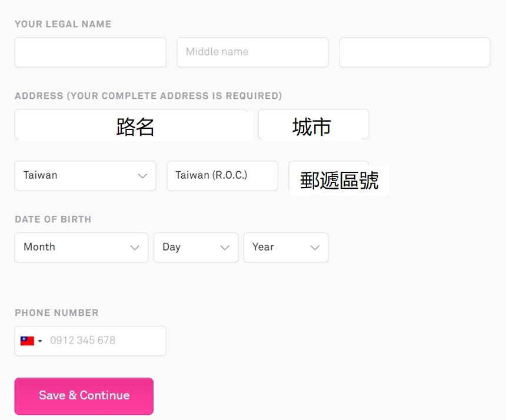Focus the first name input field
Image resolution: width=506 pixels, height=420 pixels.
(x=91, y=52)
